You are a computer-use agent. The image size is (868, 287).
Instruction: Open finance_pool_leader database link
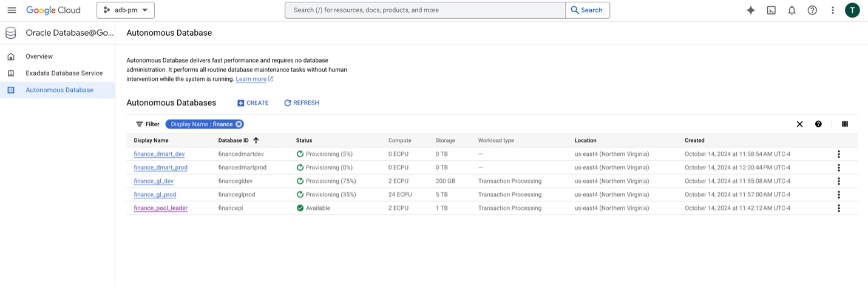[x=160, y=208]
